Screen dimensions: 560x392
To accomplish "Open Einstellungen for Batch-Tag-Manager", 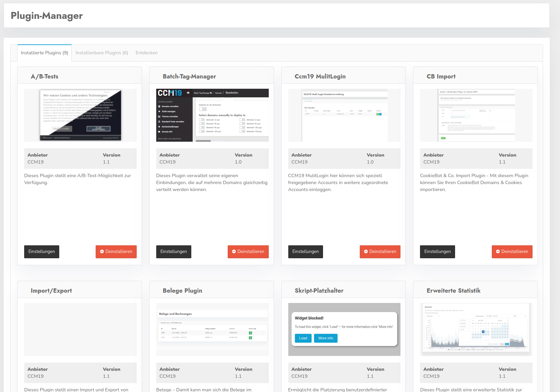I will pyautogui.click(x=173, y=252).
